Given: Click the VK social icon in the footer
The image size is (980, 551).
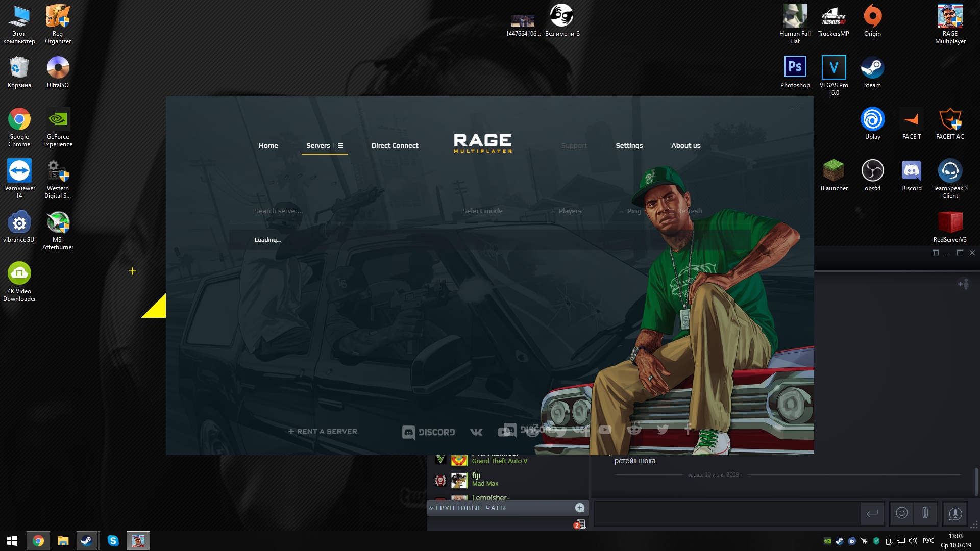Looking at the screenshot, I should click(x=476, y=432).
